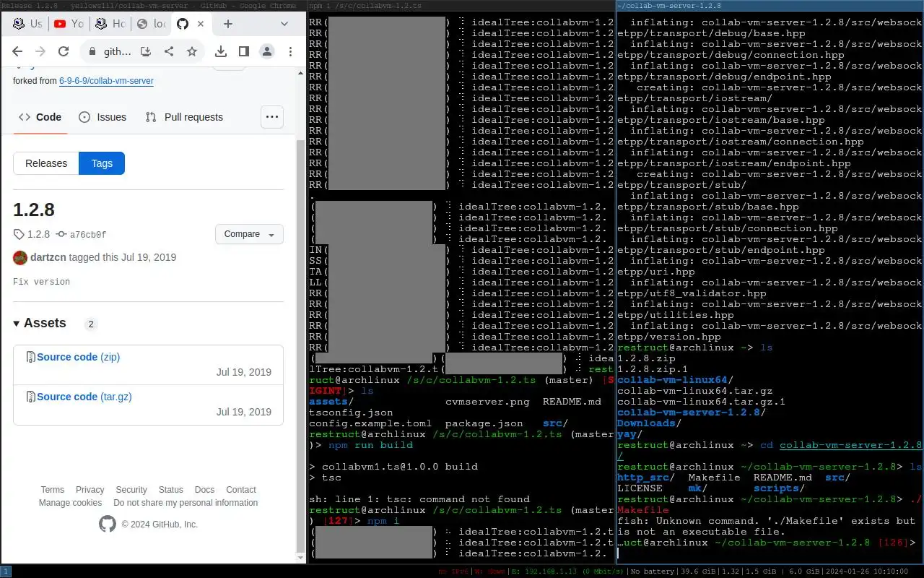
Task: Open the Issues tab
Action: pyautogui.click(x=103, y=117)
